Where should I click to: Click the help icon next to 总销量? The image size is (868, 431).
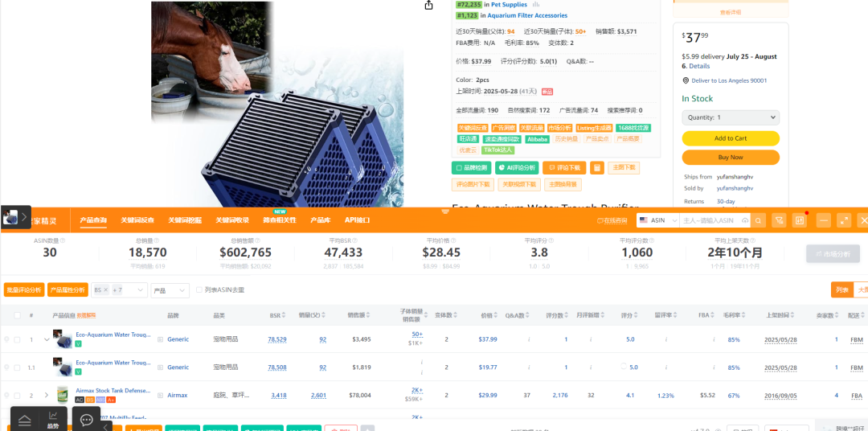click(x=156, y=241)
